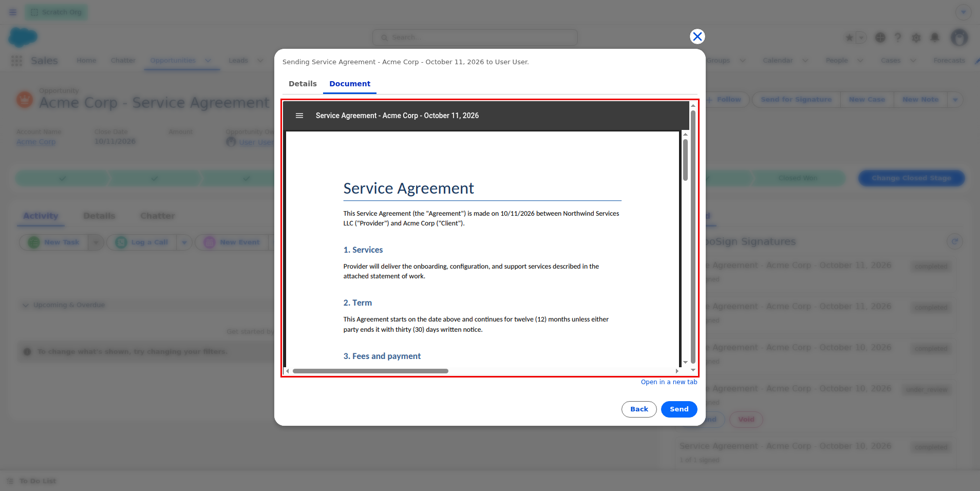Open the App Launcher grid icon
This screenshot has height=491, width=980.
click(x=16, y=61)
